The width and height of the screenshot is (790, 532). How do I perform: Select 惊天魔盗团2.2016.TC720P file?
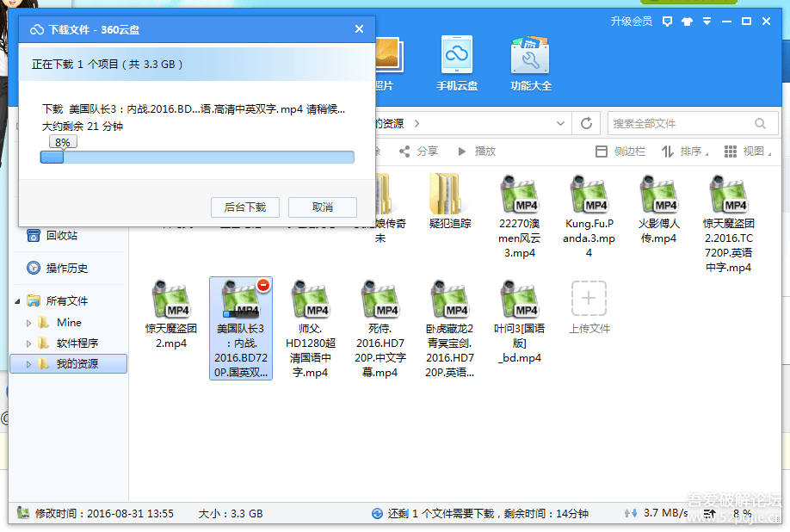tap(729, 224)
